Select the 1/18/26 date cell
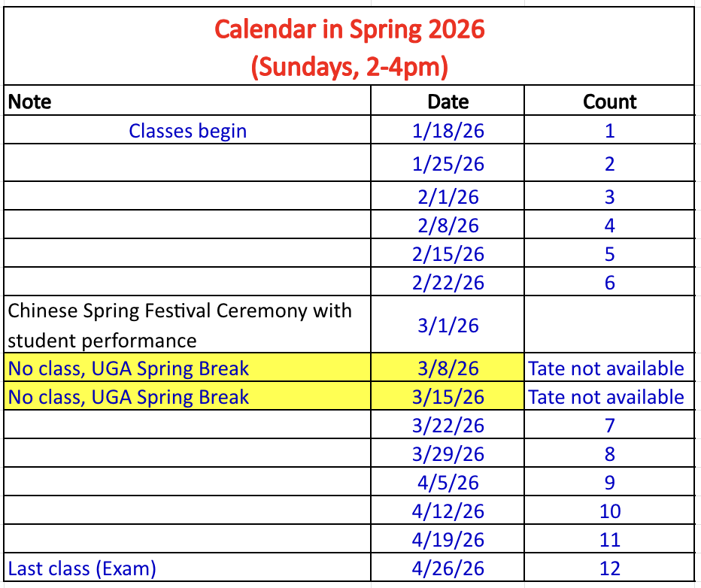Screen dimensions: 701x588 [x=448, y=131]
